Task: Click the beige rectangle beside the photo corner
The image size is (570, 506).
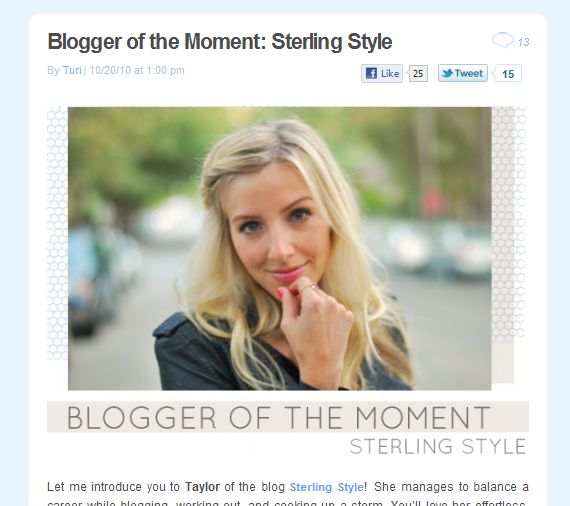Action: [503, 363]
